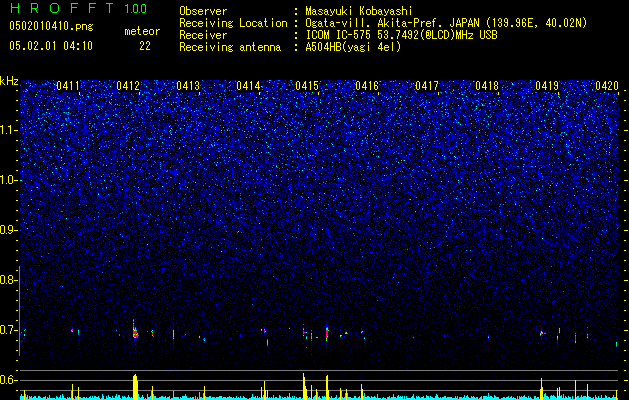Click the bright meteor echo just after 0412
629x400 pixels.
click(135, 330)
